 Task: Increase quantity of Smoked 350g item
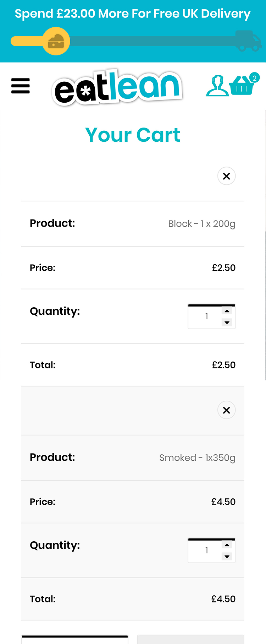(x=227, y=545)
